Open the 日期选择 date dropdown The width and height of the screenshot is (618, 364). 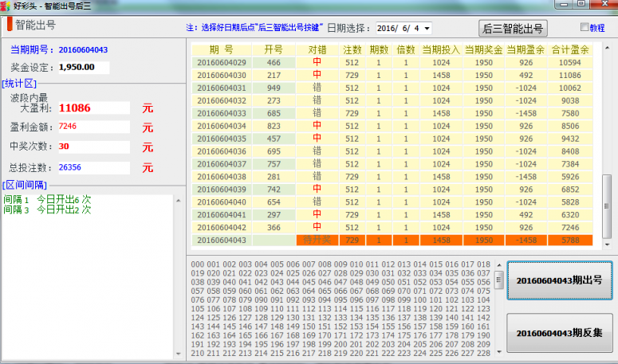click(428, 29)
